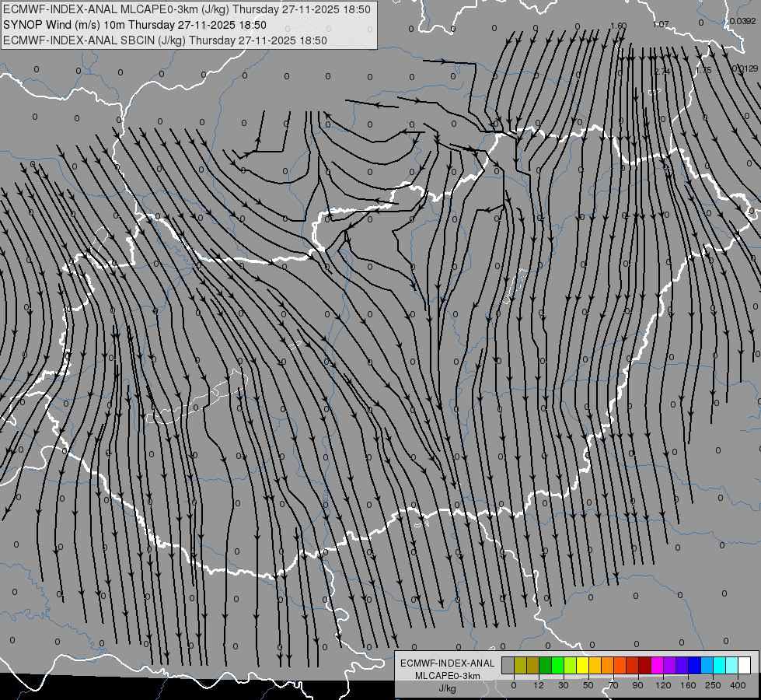Image resolution: width=761 pixels, height=700 pixels.
Task: Click legend scale value '160'
Action: (688, 685)
